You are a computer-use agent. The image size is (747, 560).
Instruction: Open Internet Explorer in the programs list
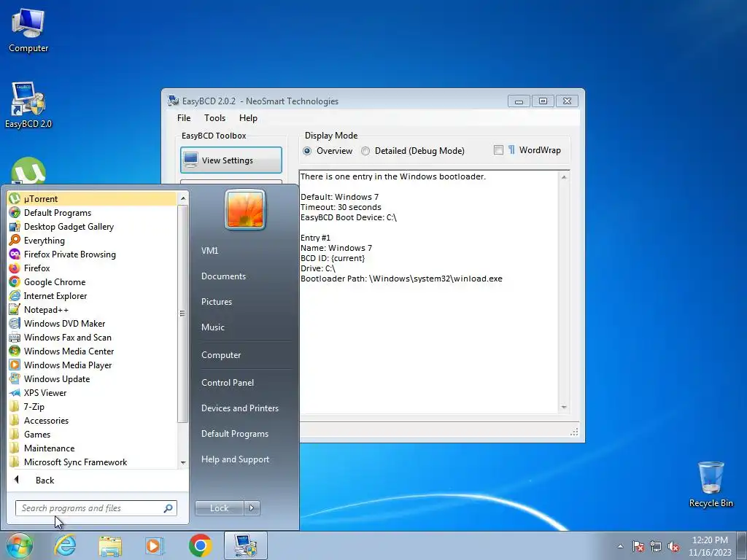tap(92, 295)
